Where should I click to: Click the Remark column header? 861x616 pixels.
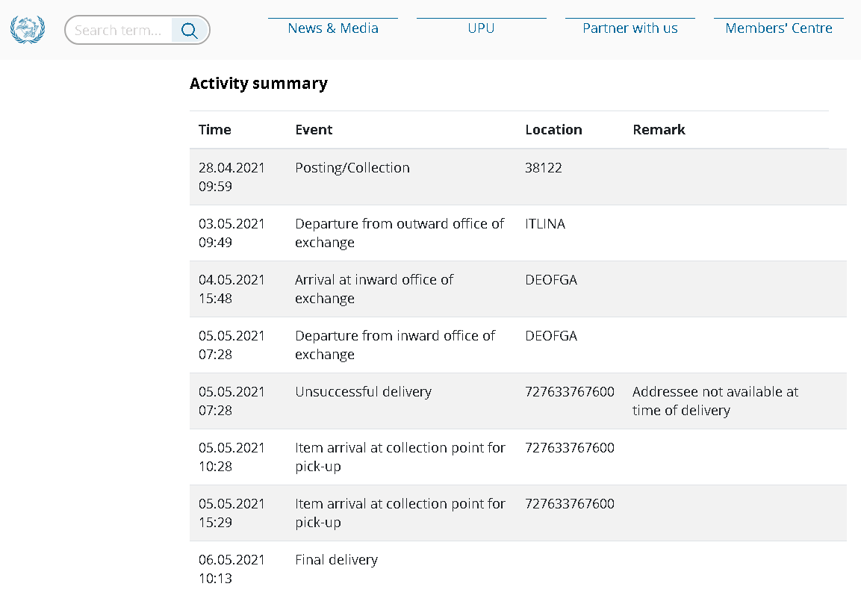click(659, 130)
